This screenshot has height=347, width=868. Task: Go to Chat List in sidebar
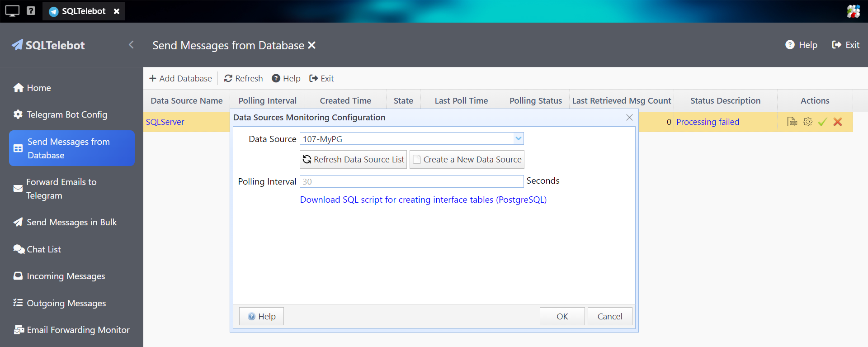pos(43,249)
